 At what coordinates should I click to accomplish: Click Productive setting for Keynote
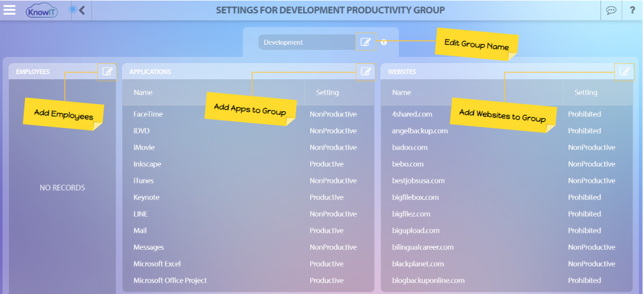click(x=327, y=197)
